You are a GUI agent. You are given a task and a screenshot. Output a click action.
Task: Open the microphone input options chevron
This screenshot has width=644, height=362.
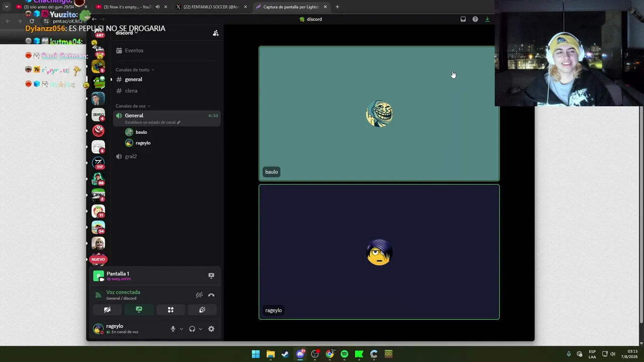tap(181, 329)
